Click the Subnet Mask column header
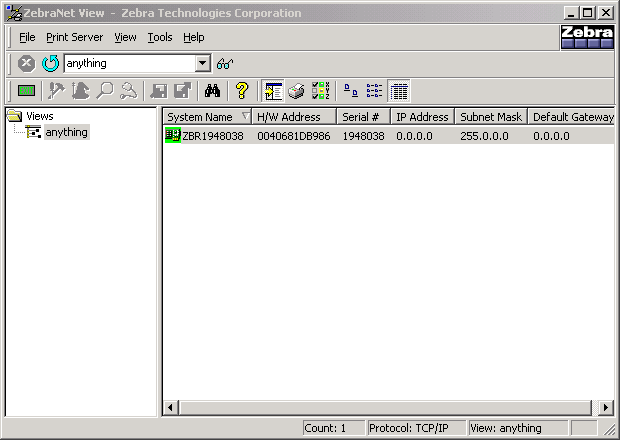 490,117
